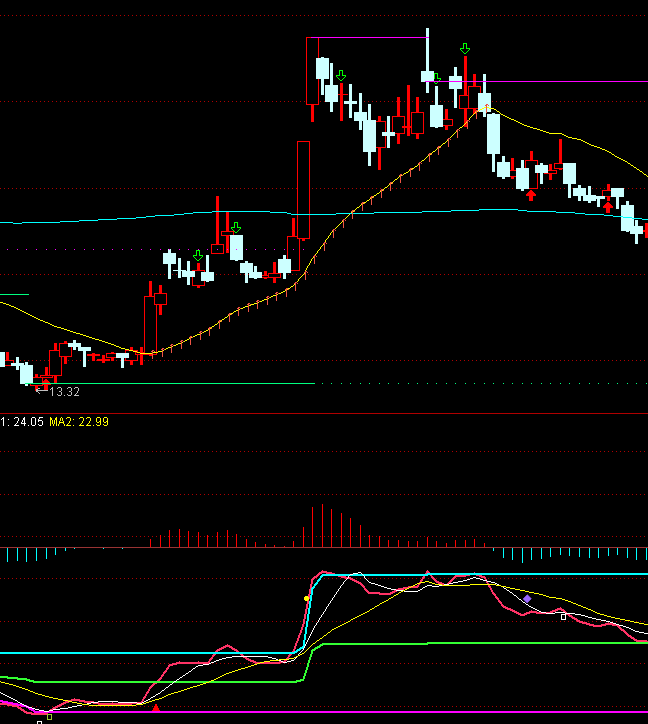Click the topmost green down-arrow sell signal
Image resolution: width=648 pixels, height=724 pixels.
465,48
